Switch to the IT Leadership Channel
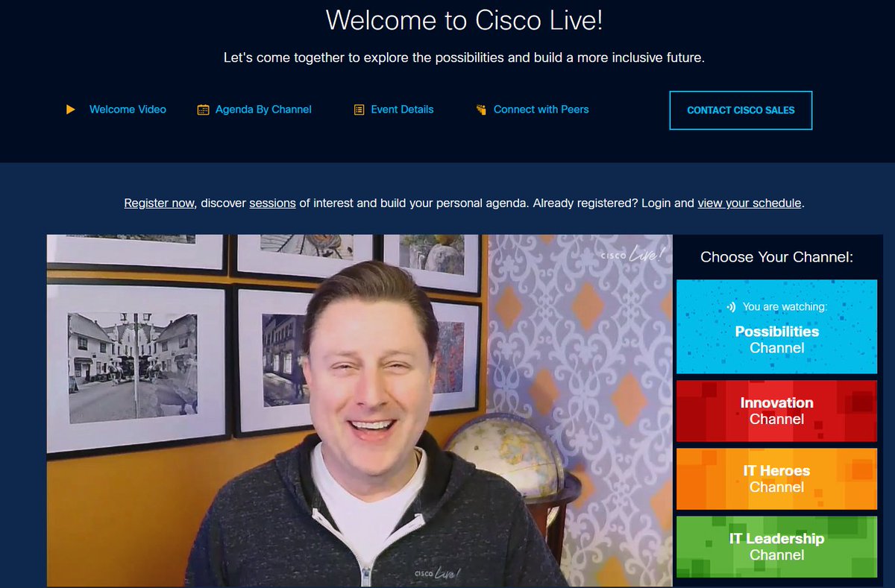895x588 pixels. click(x=776, y=546)
